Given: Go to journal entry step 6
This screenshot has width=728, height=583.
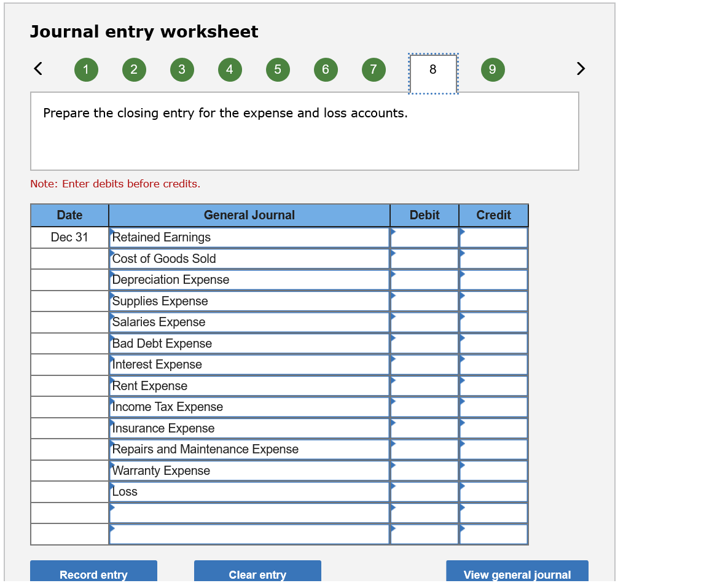Looking at the screenshot, I should pos(326,69).
